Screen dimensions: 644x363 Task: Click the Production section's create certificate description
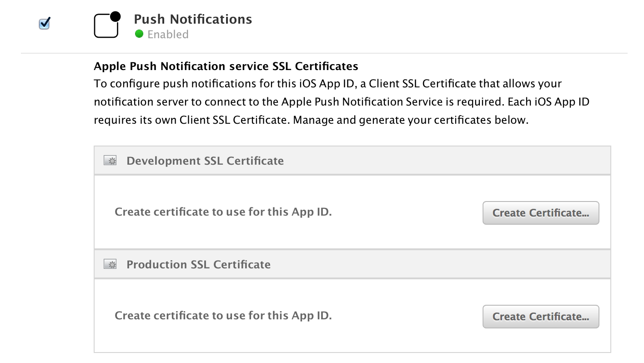pyautogui.click(x=223, y=316)
